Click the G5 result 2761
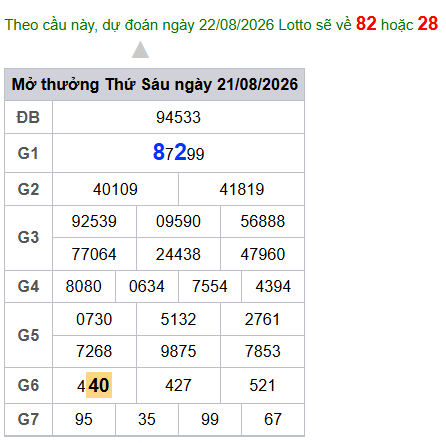The image size is (446, 443). pos(263,319)
